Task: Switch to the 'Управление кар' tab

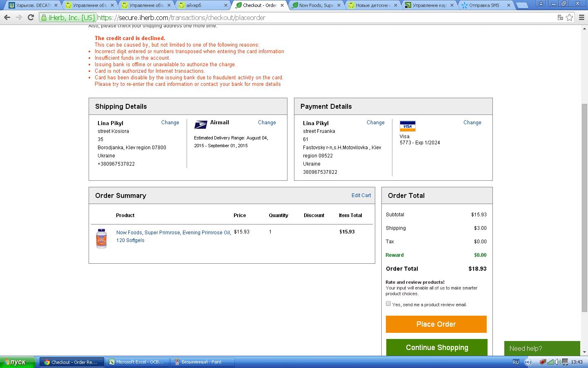Action: [x=429, y=5]
